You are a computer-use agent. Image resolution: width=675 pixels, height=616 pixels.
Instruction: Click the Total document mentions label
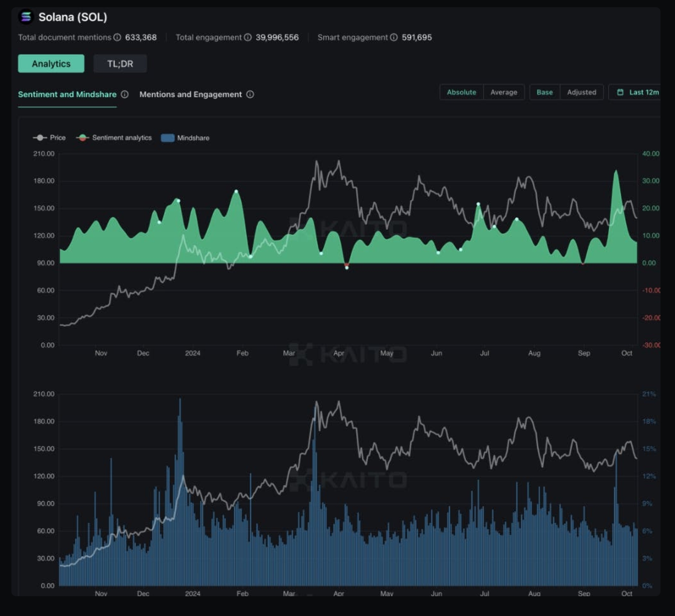pyautogui.click(x=65, y=37)
